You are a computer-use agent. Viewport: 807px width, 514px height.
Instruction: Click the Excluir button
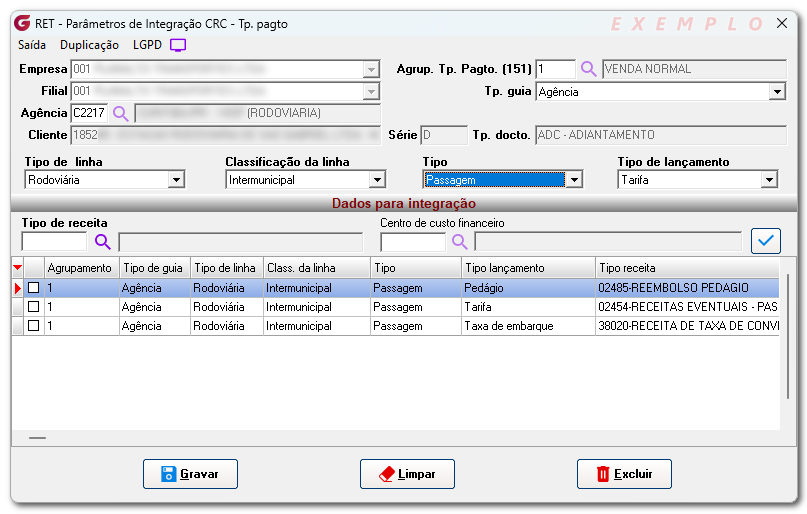pos(624,474)
